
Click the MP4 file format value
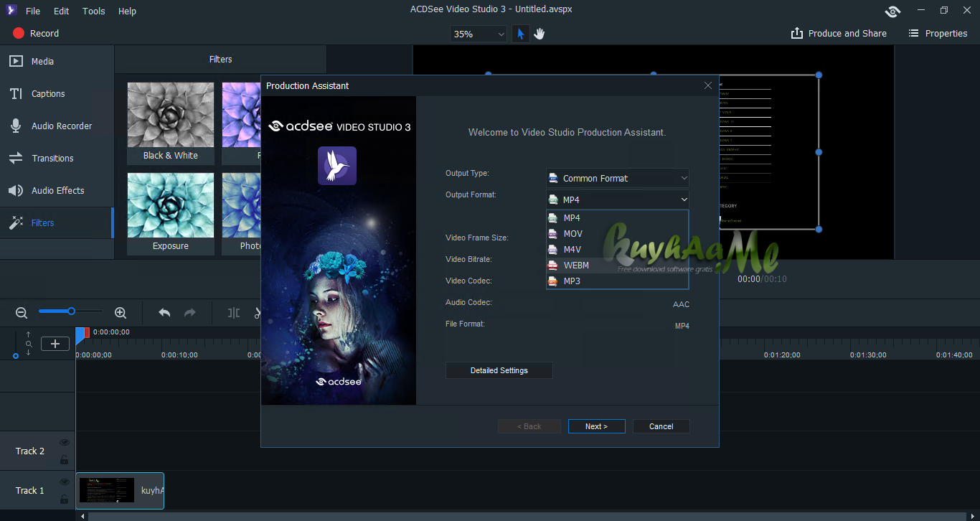pos(682,326)
